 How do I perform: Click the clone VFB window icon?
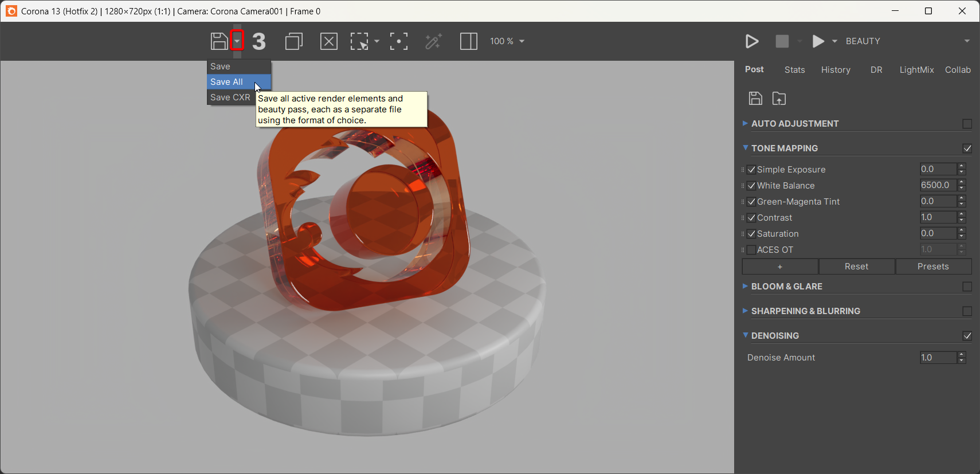pos(294,41)
